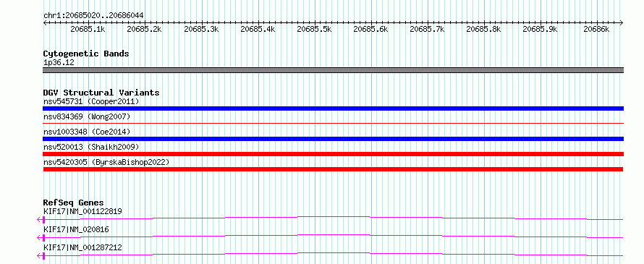Click the 20685.8k ruler tick label
644x264 pixels.
484,29
